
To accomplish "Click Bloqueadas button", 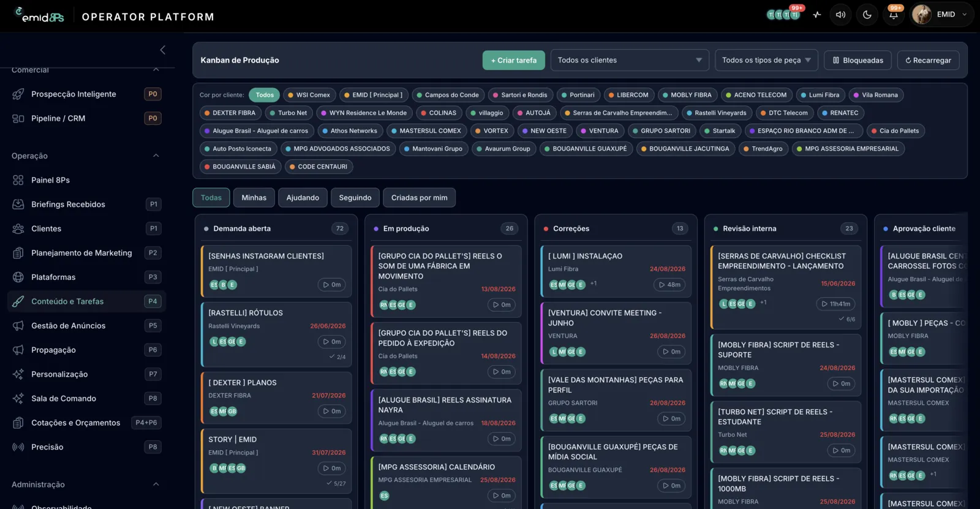I will (858, 60).
